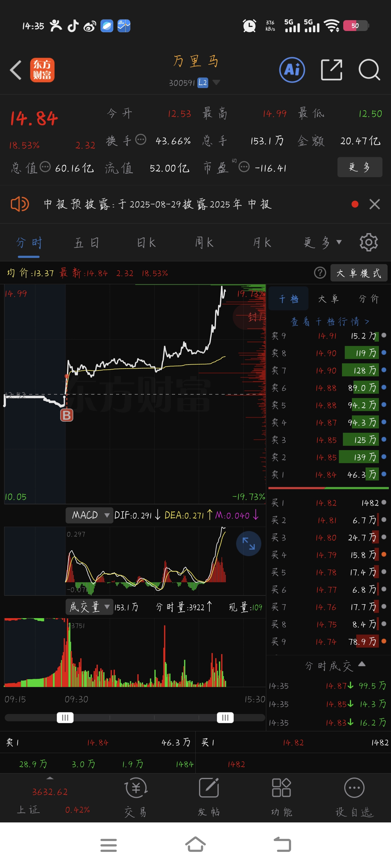Expand the 上证 index ticker
Viewport: 391px width, 868px height.
click(x=50, y=798)
